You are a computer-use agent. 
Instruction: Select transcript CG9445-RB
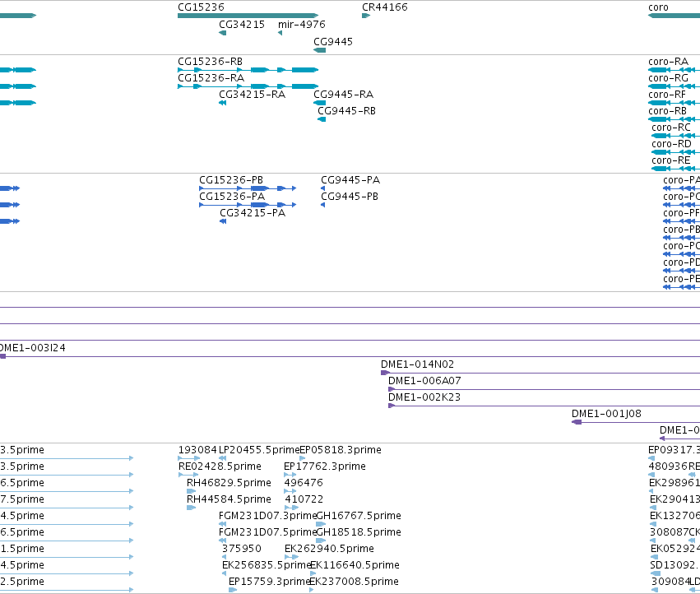[322, 119]
